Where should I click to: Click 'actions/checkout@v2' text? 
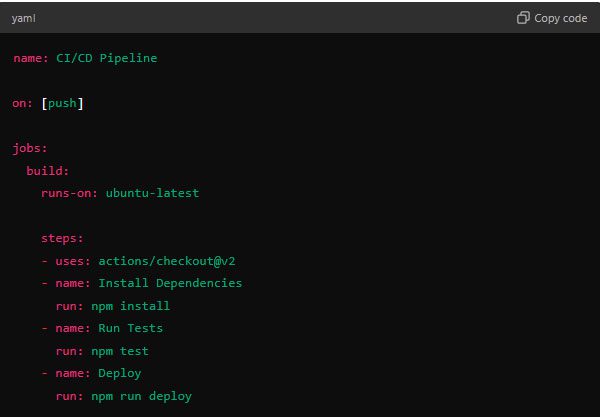pos(167,261)
